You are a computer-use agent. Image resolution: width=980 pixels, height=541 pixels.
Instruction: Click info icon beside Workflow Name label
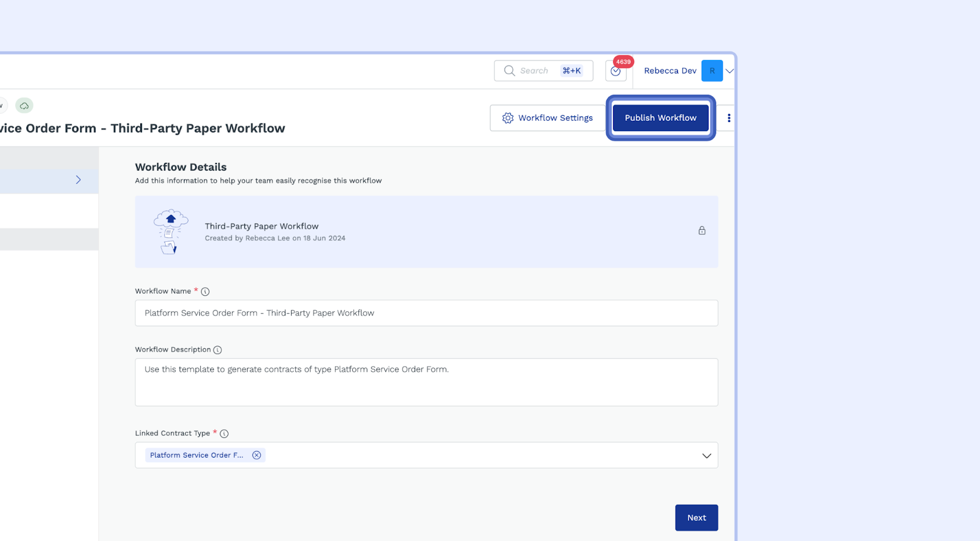205,292
